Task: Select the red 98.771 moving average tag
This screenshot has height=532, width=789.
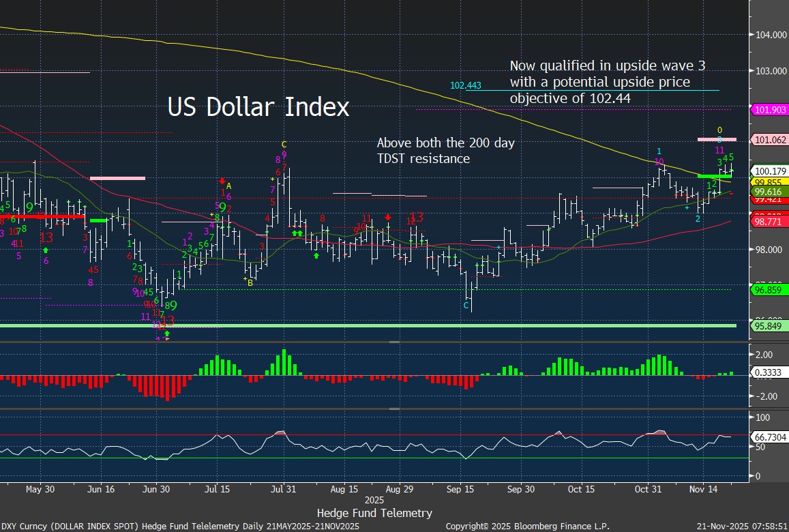Action: coord(769,222)
